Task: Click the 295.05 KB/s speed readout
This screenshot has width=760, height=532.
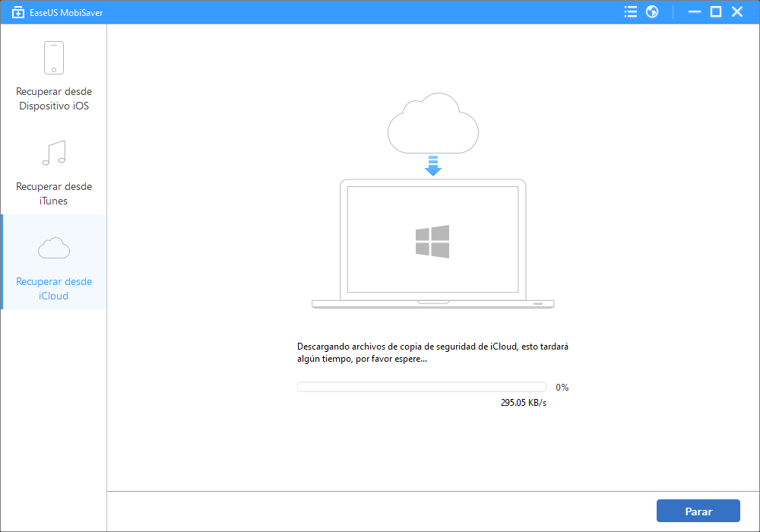Action: tap(523, 403)
